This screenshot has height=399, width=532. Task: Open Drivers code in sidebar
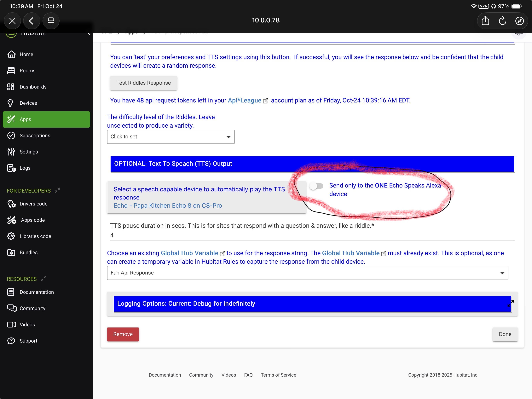point(33,204)
